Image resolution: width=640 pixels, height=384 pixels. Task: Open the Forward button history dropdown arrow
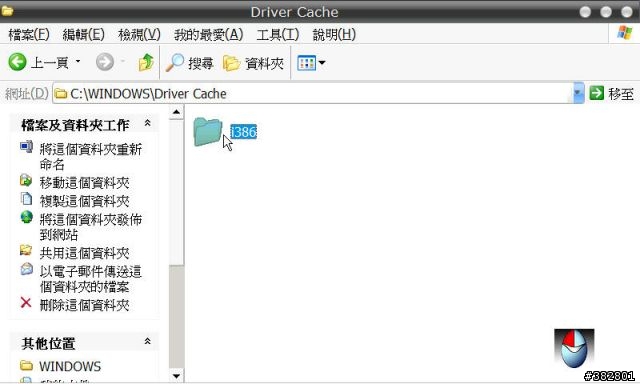[122, 62]
